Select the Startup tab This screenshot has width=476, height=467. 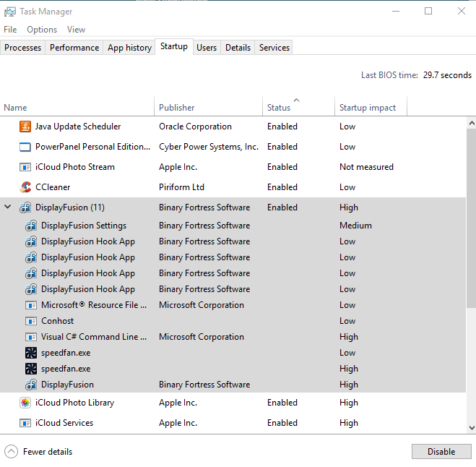tap(174, 46)
